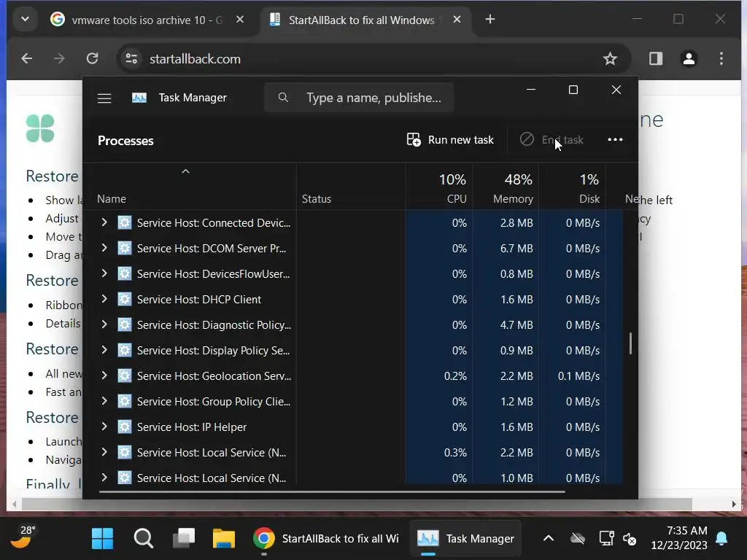Click the Task Manager horizontal scrollbar
Image resolution: width=747 pixels, height=560 pixels.
point(332,491)
